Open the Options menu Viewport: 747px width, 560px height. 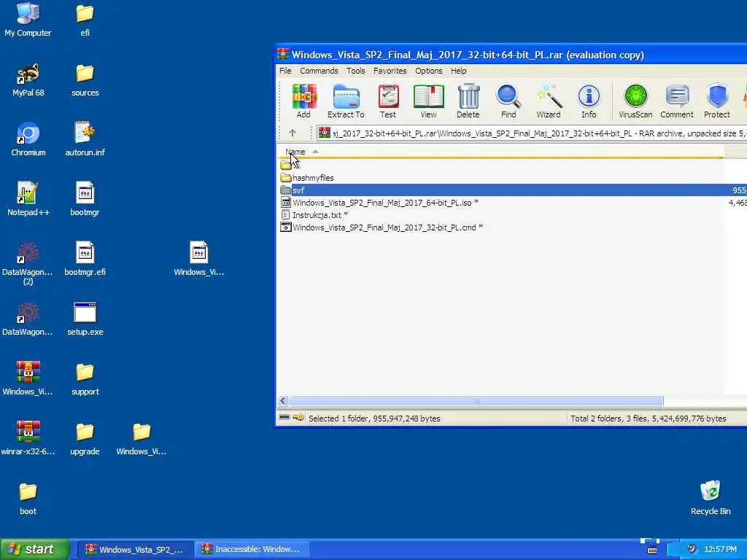pyautogui.click(x=428, y=71)
